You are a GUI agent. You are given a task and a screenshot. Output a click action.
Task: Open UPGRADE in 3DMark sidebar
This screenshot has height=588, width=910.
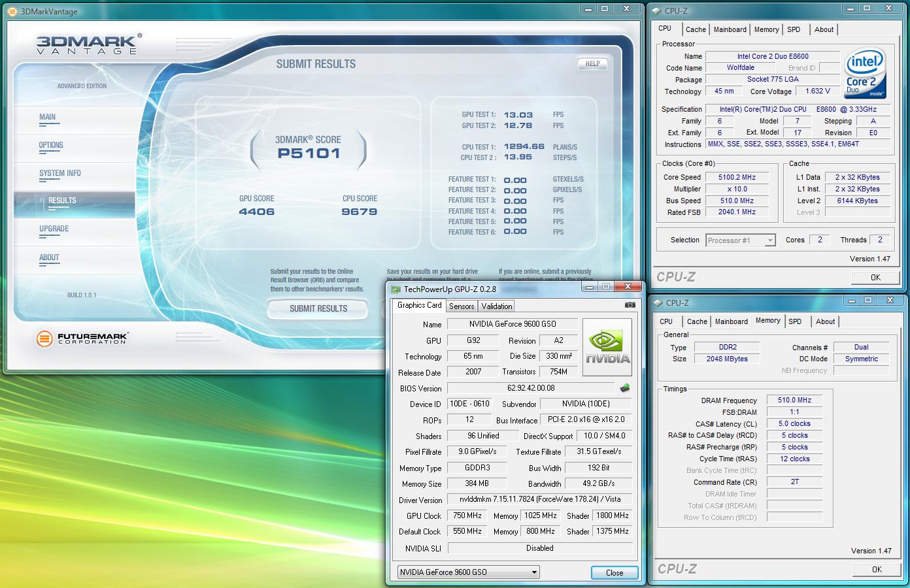[54, 229]
